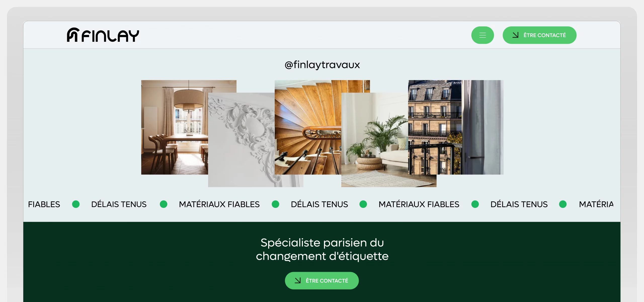Click the header ÊTRE CONTACTÉ button label
644x302 pixels.
545,35
